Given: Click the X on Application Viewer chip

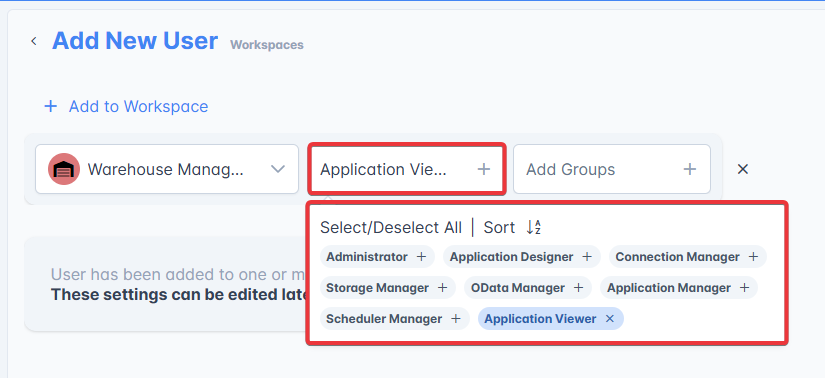Looking at the screenshot, I should 610,319.
